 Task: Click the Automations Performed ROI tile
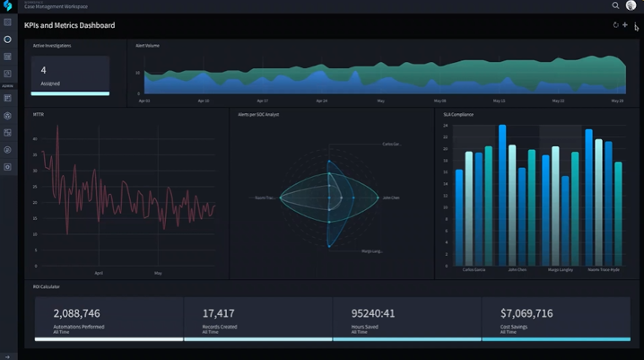pyautogui.click(x=109, y=320)
